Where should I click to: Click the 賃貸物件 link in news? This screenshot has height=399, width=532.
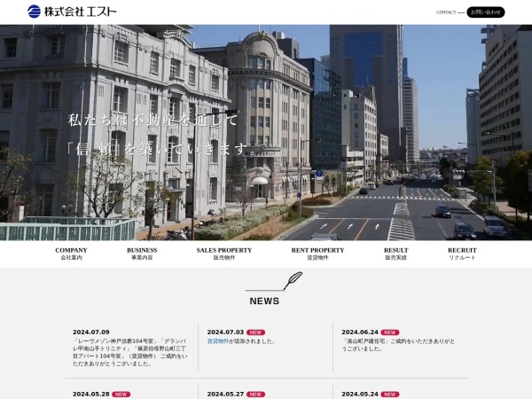218,341
